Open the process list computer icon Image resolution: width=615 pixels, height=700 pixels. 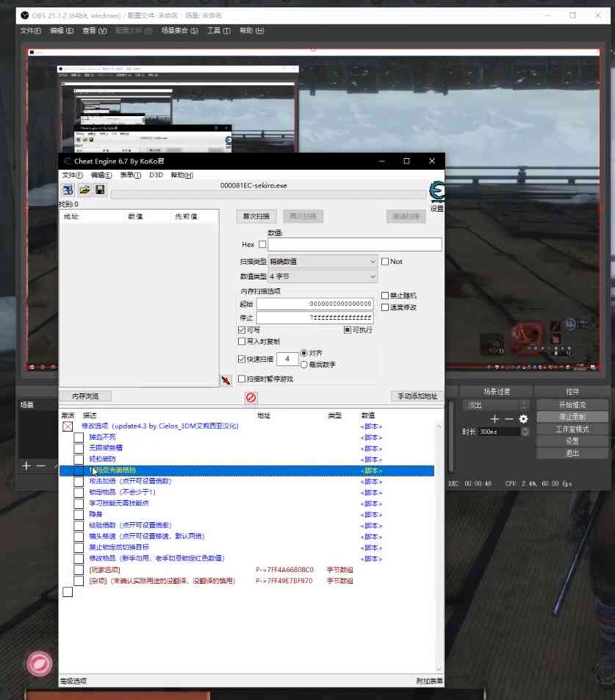[x=68, y=190]
